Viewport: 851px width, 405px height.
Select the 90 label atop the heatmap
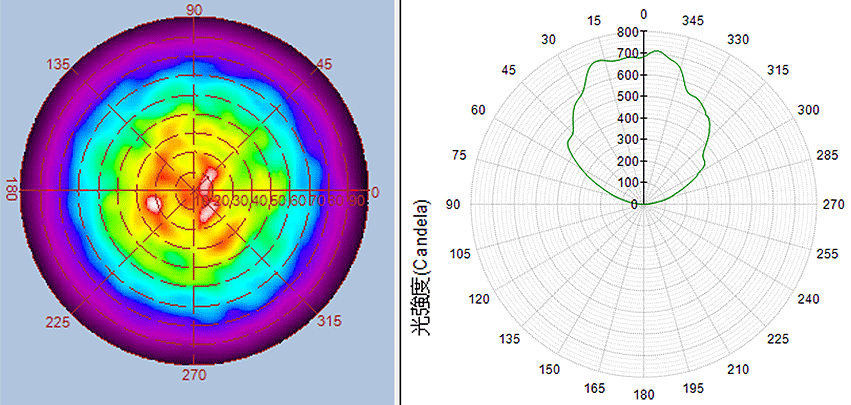[x=193, y=9]
